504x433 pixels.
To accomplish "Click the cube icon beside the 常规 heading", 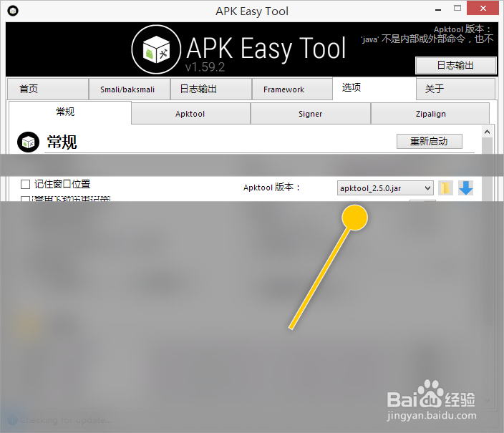I will click(29, 142).
